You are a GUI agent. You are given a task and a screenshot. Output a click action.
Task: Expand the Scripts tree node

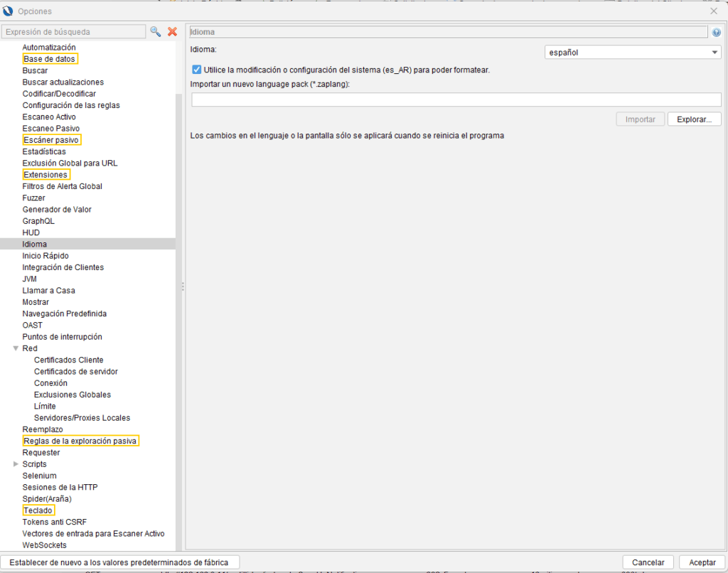tap(16, 464)
